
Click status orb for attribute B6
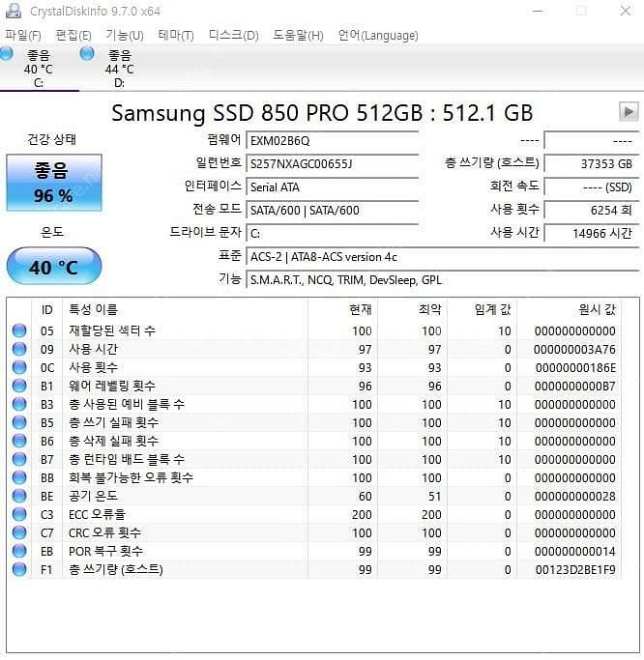19,441
